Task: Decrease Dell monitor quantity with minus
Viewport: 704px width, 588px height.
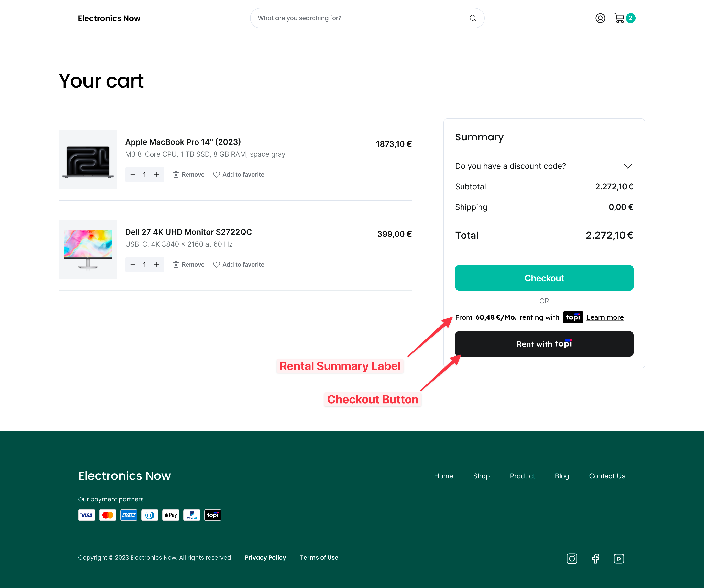Action: point(133,265)
